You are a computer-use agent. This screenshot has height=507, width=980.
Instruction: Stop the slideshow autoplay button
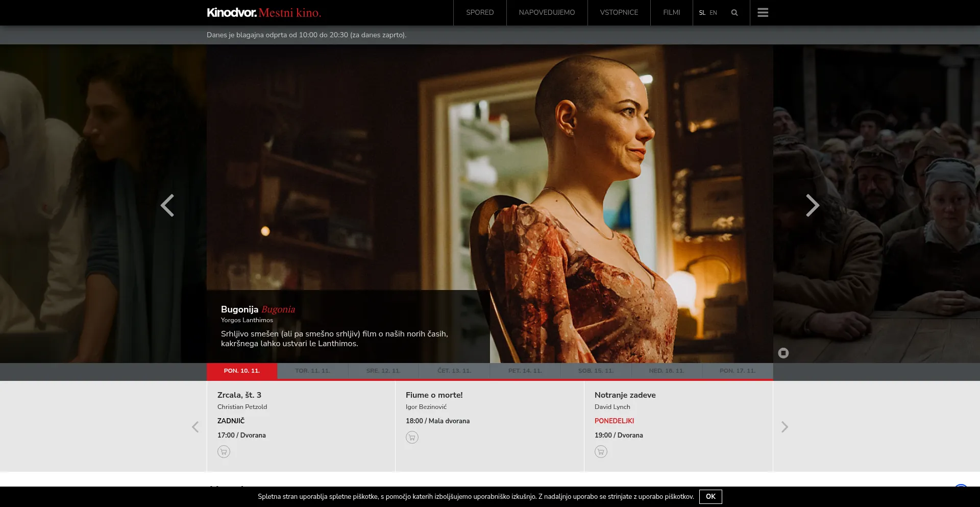click(783, 353)
